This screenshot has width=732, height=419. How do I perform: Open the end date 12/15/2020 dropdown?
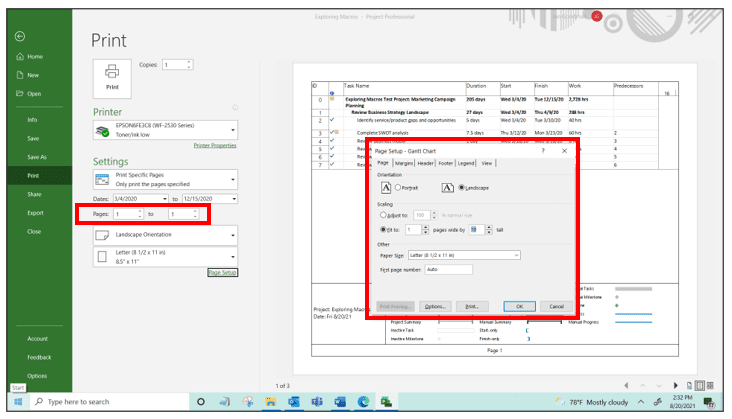tap(234, 199)
